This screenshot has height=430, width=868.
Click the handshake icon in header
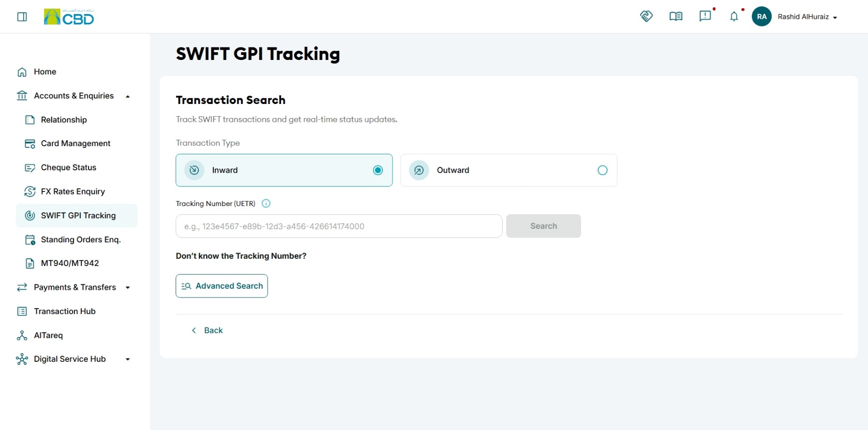point(646,16)
